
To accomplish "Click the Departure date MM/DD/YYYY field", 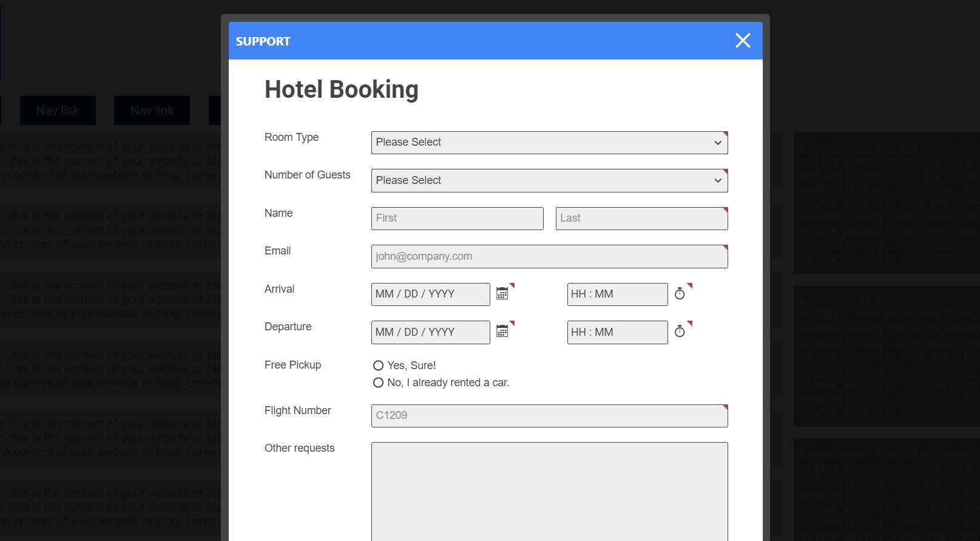I will [430, 332].
